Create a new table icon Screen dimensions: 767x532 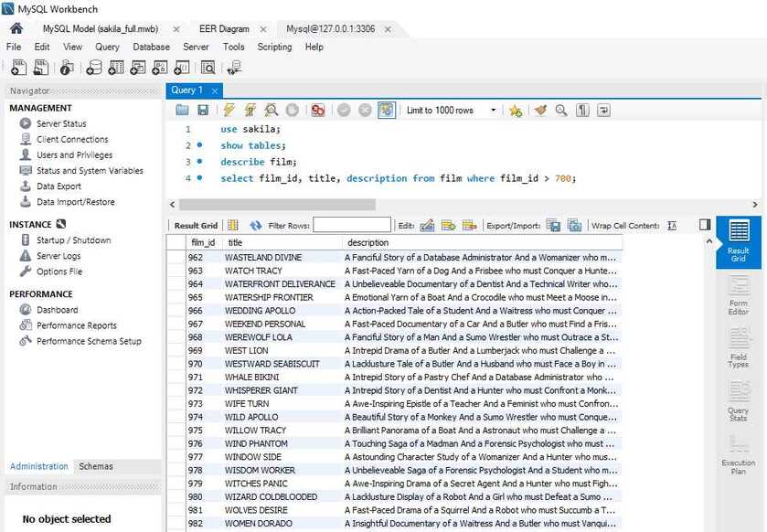tap(116, 68)
